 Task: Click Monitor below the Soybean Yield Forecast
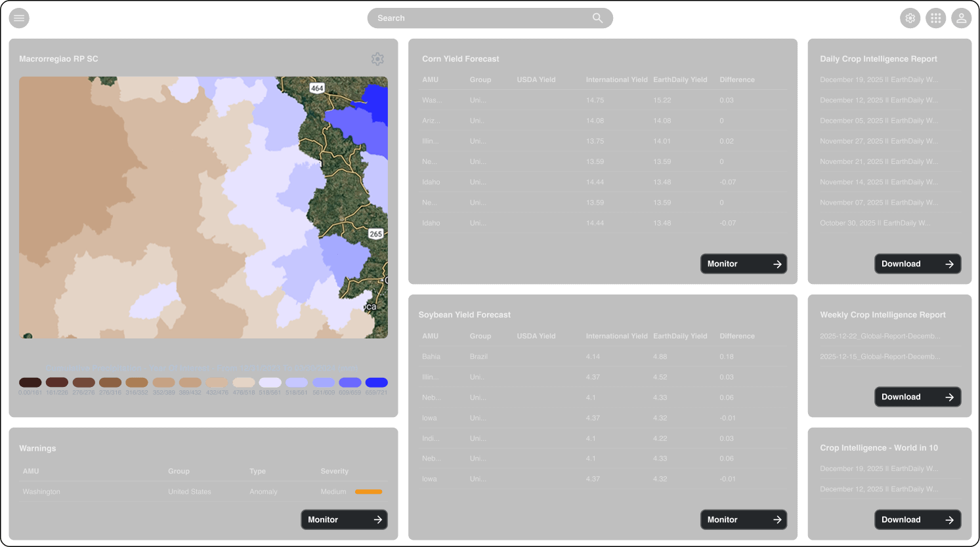click(x=744, y=519)
